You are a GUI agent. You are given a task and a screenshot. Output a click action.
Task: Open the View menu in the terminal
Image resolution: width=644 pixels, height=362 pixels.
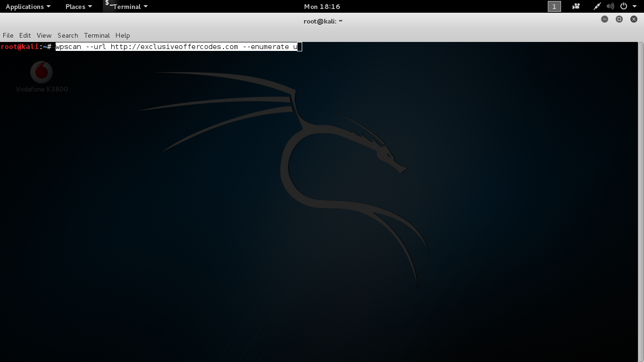coord(44,35)
